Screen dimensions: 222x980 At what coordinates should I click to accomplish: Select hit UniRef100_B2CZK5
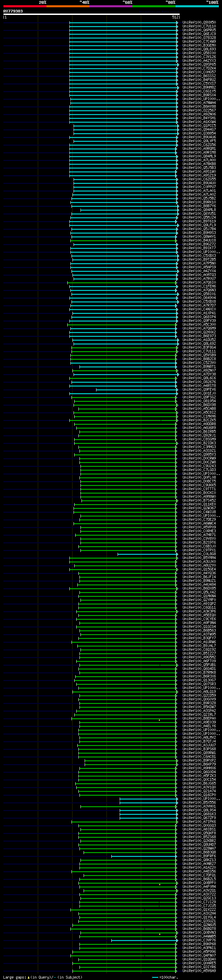pos(199,420)
